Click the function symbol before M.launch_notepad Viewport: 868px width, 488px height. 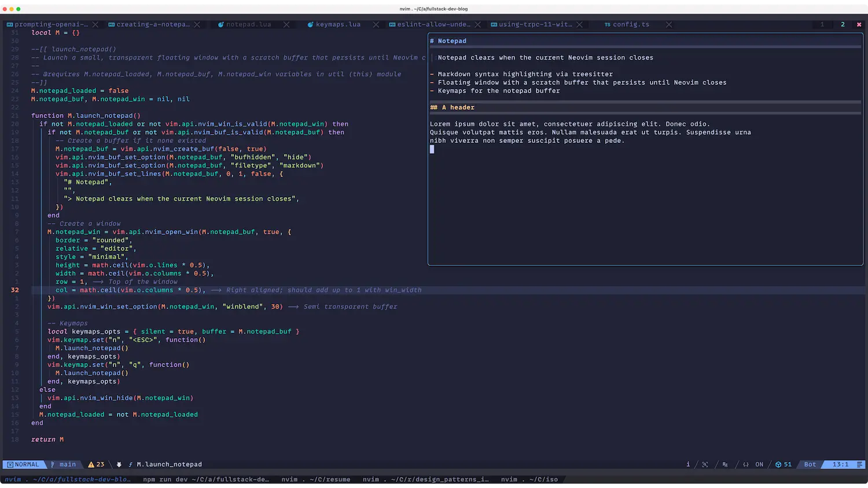coord(131,464)
